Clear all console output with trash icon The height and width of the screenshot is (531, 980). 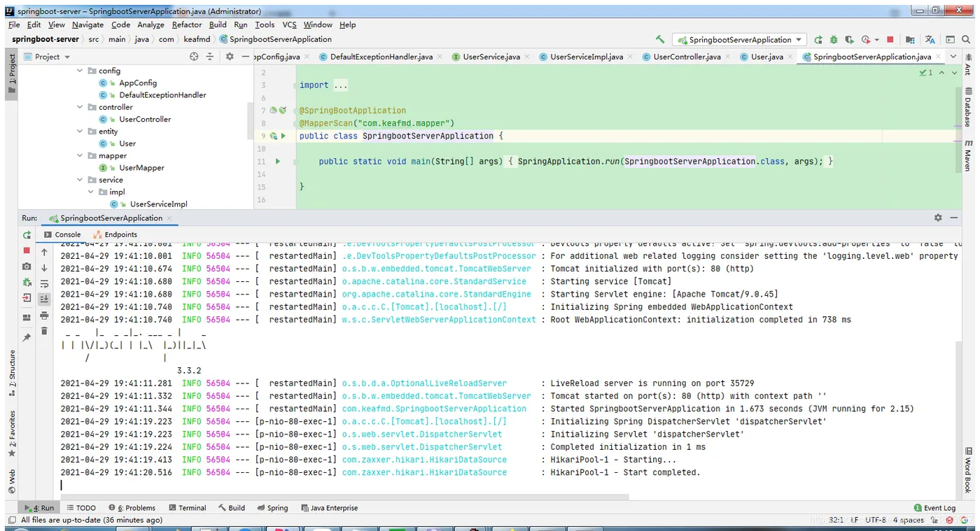click(44, 331)
